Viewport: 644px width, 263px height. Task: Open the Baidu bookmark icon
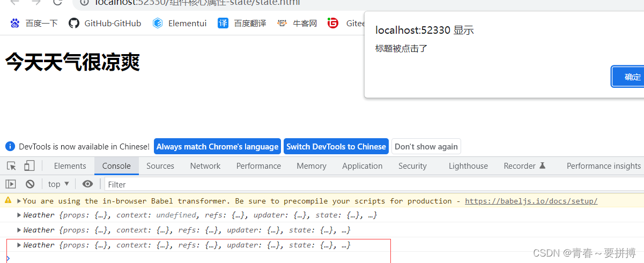coord(15,23)
